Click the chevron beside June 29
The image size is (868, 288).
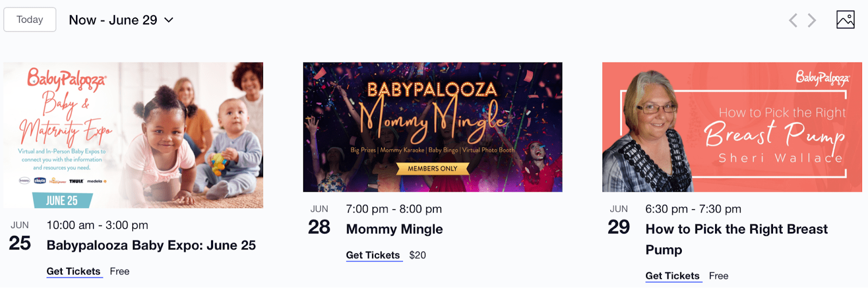169,20
